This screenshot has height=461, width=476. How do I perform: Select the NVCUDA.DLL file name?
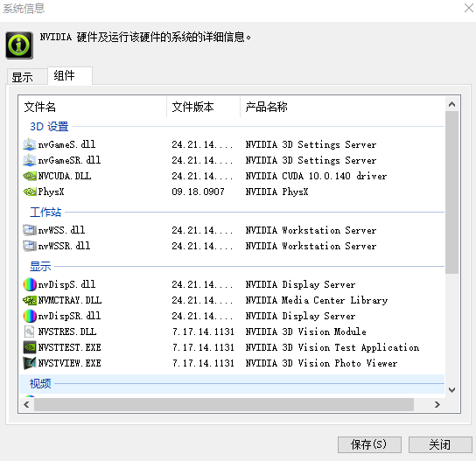tap(65, 176)
